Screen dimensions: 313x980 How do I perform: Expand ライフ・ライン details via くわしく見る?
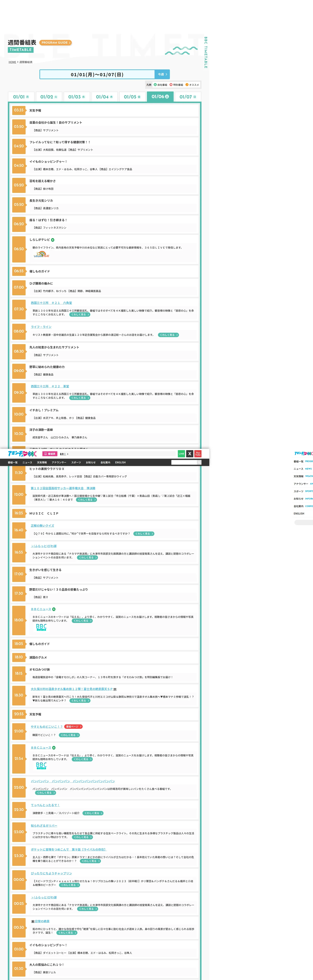pyautogui.click(x=168, y=335)
